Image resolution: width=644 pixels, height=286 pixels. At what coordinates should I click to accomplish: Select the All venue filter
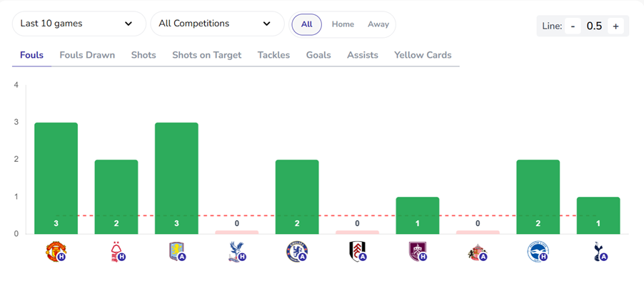click(306, 24)
